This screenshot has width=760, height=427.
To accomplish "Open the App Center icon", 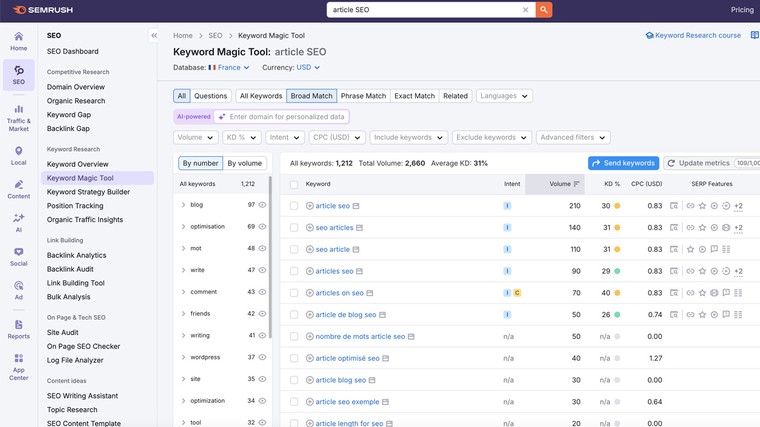I will (18, 366).
